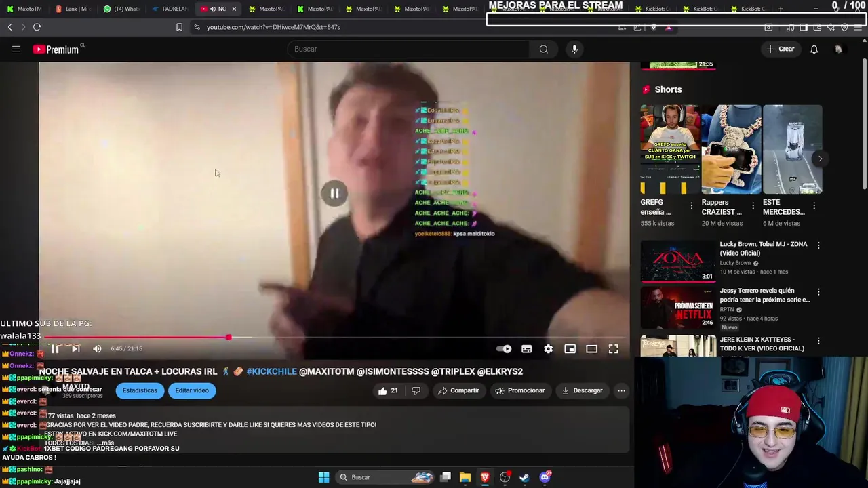Open the #KICKCHILE hashtag link

(271, 371)
